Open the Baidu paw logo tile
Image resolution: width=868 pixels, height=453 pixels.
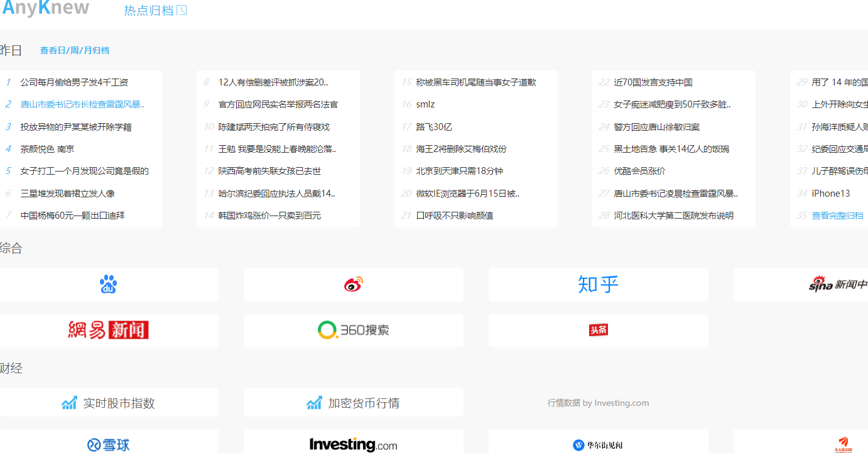click(108, 285)
